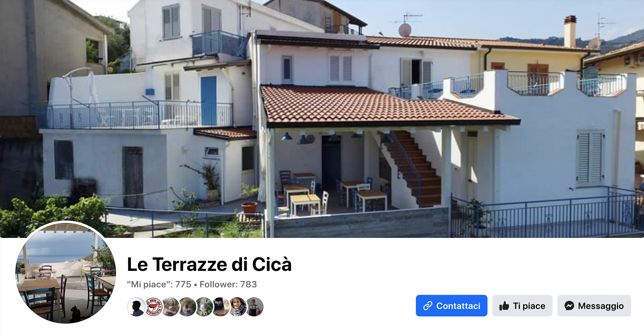Open the close-up cat face avatar

pyautogui.click(x=187, y=307)
